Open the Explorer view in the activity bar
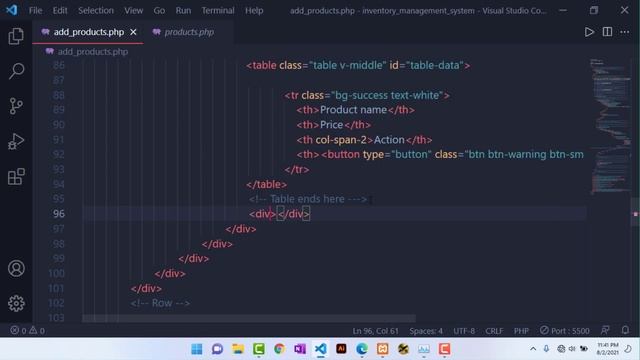Screen dimensions: 640x360 16,36
